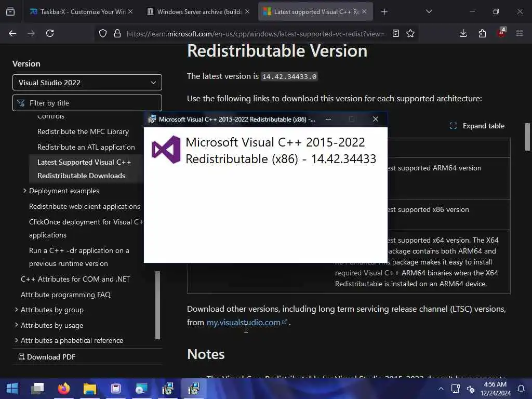Close the Visual C++ Redistributable installer window
The height and width of the screenshot is (399, 532).
click(375, 119)
